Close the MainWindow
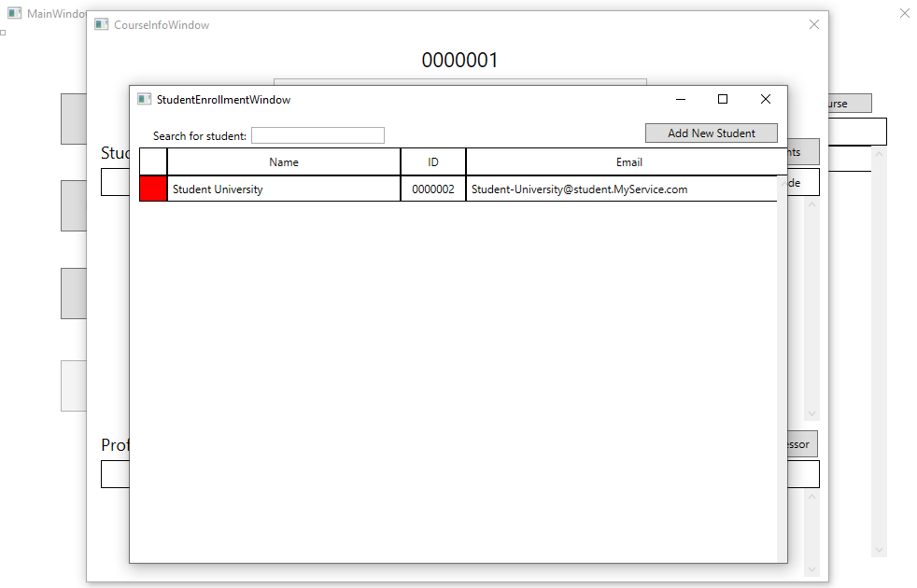This screenshot has width=917, height=588. [x=904, y=13]
